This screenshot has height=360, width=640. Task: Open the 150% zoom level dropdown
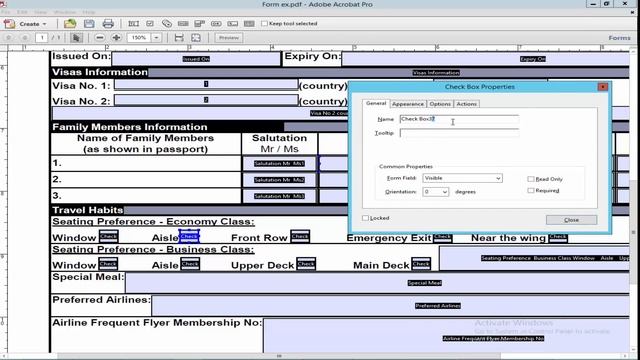pos(156,38)
